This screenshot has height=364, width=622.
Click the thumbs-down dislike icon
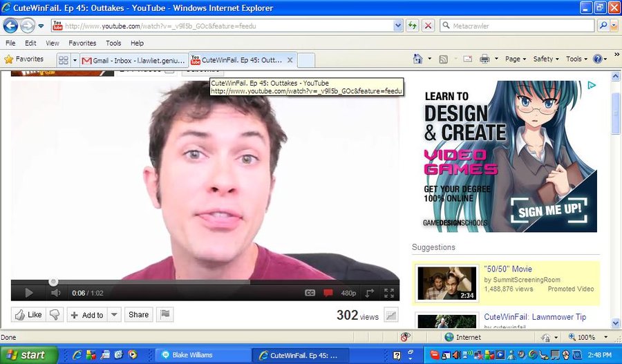[x=55, y=315]
